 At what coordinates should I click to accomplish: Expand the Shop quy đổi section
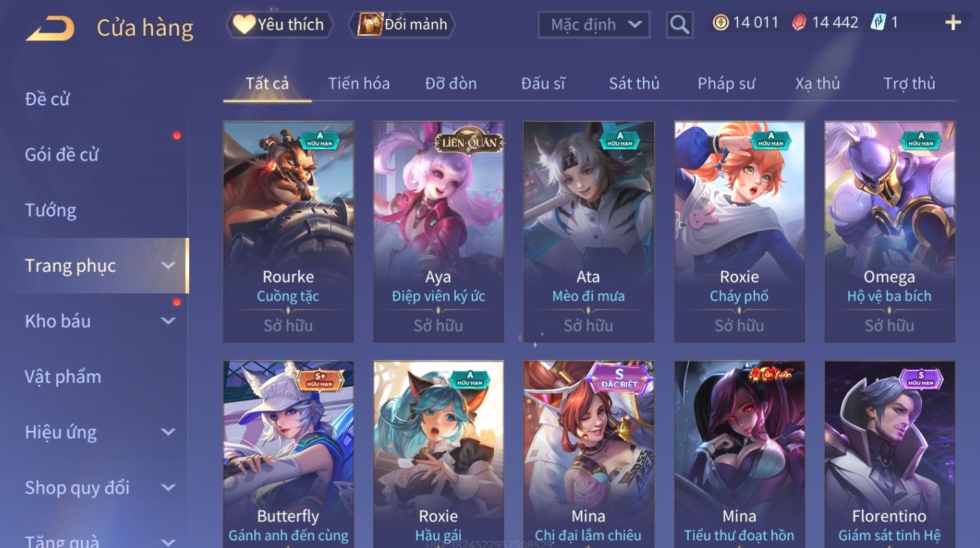(168, 487)
